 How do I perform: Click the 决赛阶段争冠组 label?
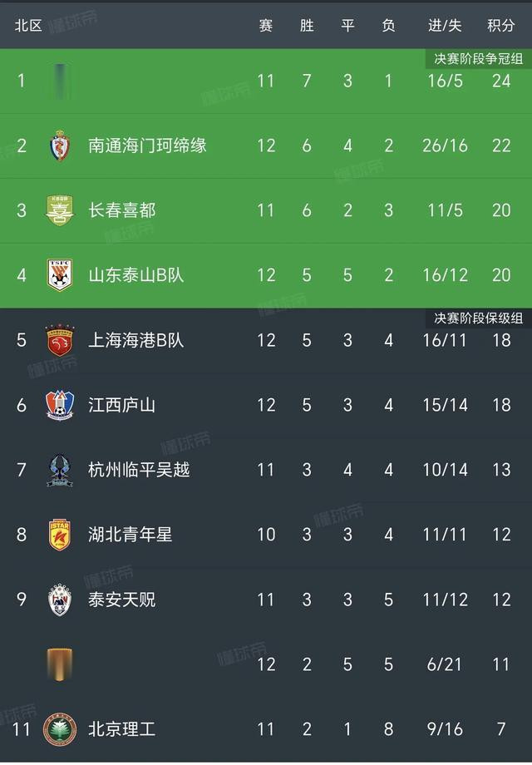coord(478,58)
